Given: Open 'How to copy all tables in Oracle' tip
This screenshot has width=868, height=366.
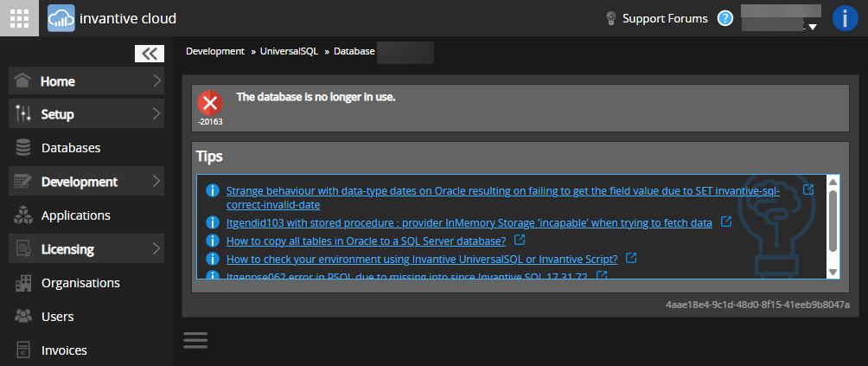Looking at the screenshot, I should (366, 241).
